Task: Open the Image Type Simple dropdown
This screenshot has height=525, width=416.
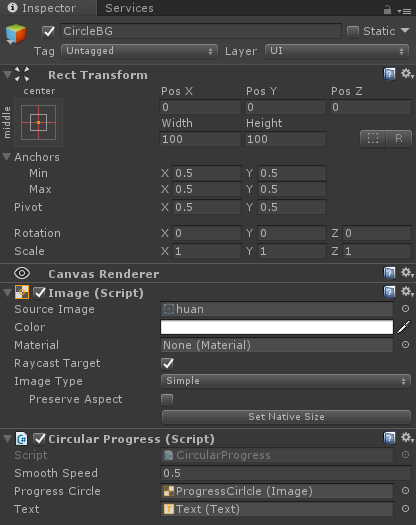Action: 286,381
